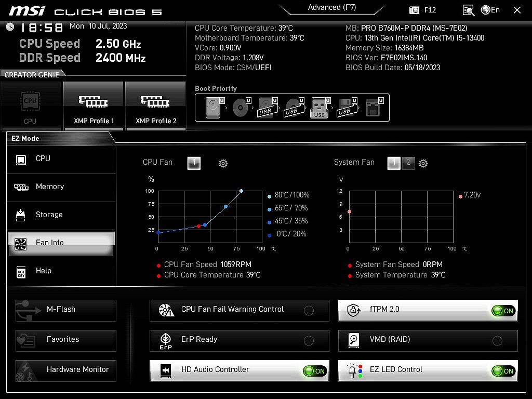Switch to Advanced (F7) mode
532x399 pixels.
[332, 7]
